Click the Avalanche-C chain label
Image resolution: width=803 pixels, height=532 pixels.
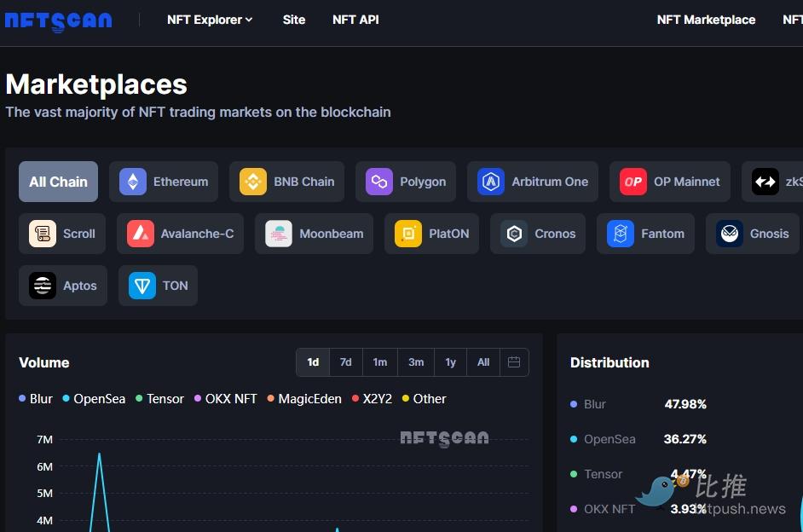click(197, 234)
